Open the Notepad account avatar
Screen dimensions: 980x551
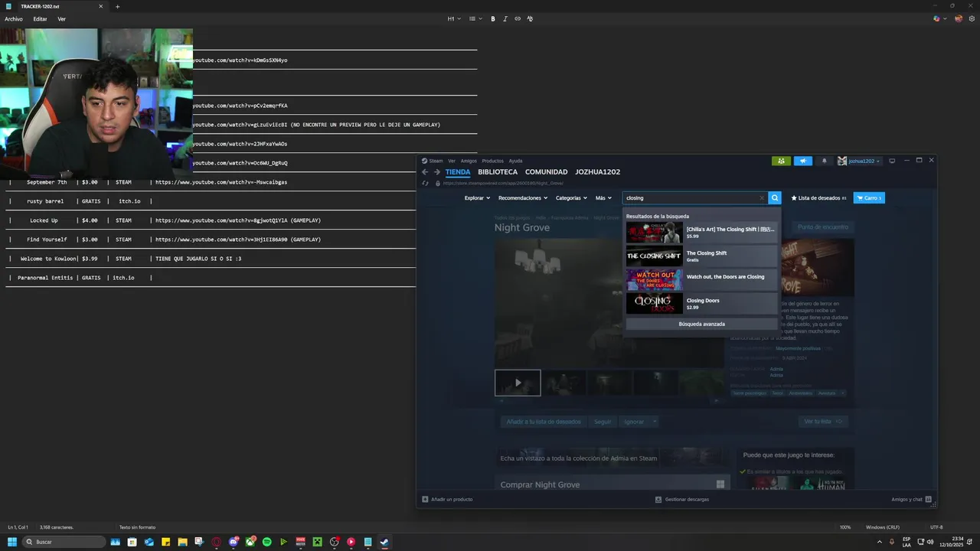959,19
